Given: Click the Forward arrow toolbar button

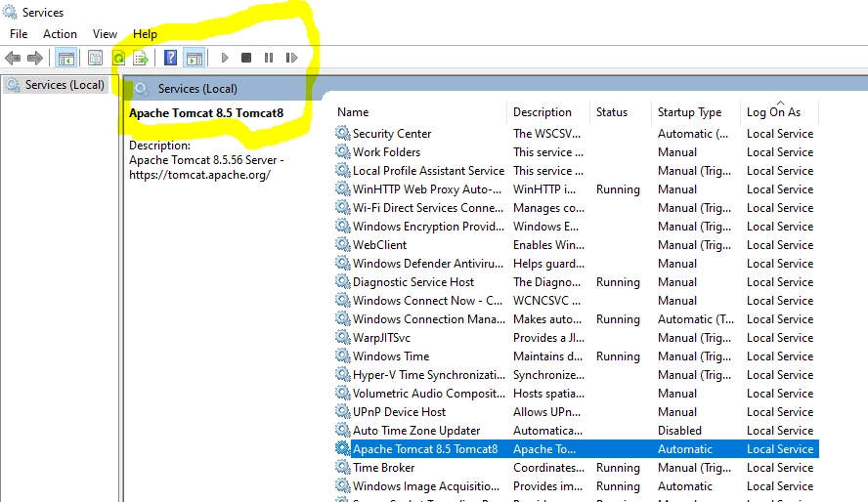Looking at the screenshot, I should tap(35, 58).
